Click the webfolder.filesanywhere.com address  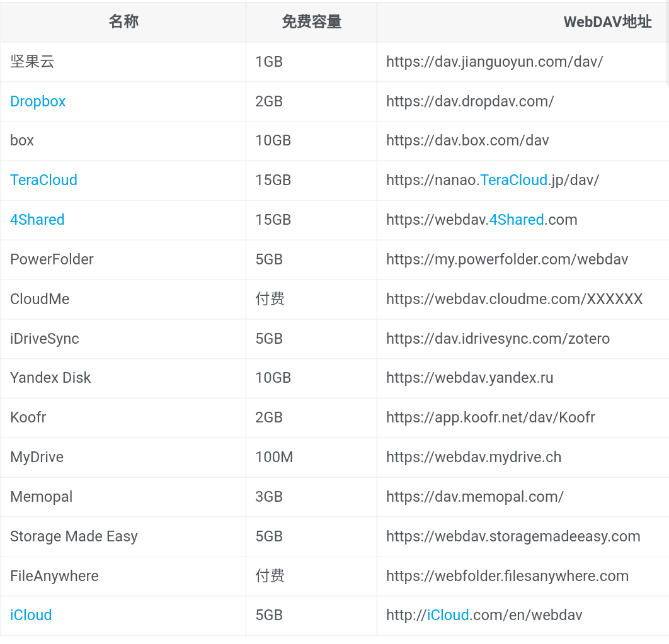(x=507, y=576)
